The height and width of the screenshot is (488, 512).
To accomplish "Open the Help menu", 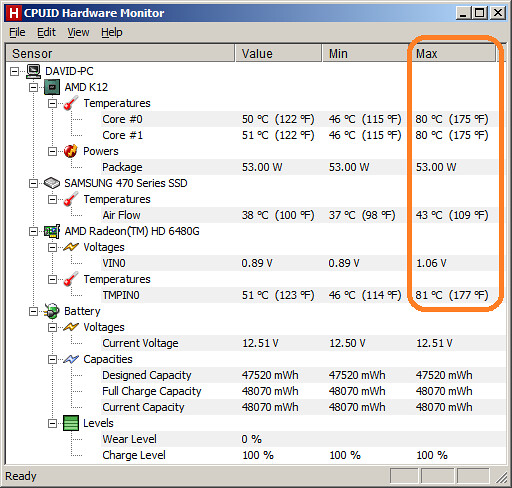I will point(112,32).
